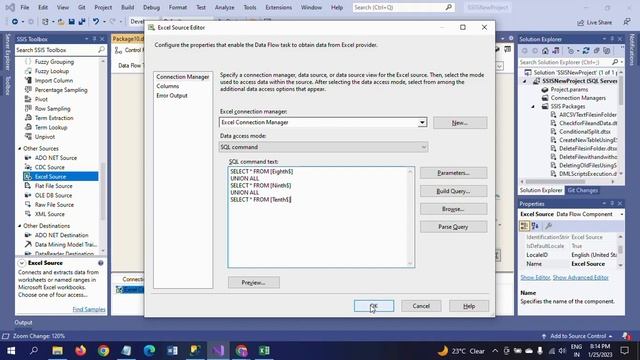
Task: Click the Navigate Backward toolbar icon
Action: pos(15,22)
